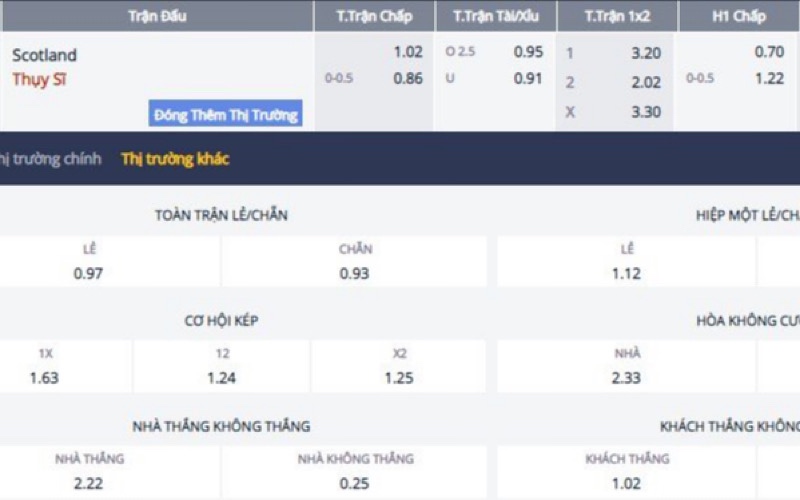Select Scotland handicap odds 1.02
The image size is (800, 500).
(408, 52)
